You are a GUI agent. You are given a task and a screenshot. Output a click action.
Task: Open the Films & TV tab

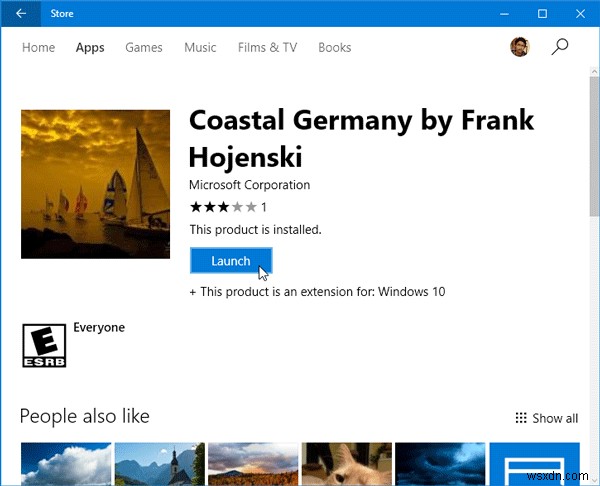pyautogui.click(x=267, y=47)
